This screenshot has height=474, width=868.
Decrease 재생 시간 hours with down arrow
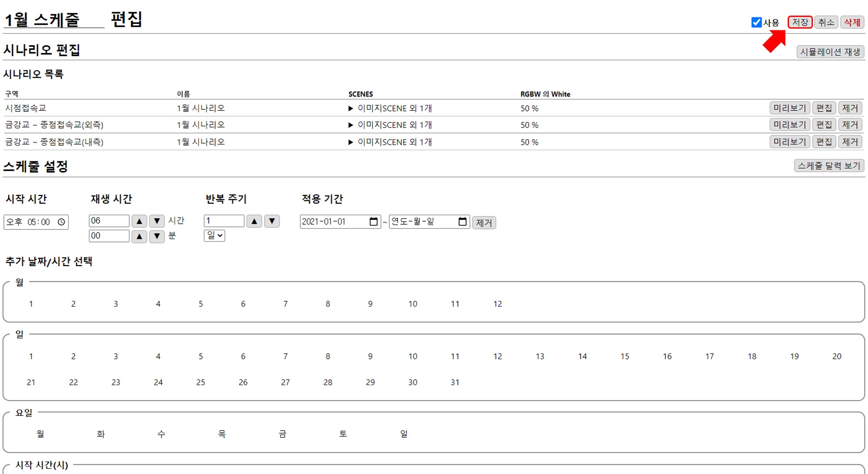click(157, 221)
